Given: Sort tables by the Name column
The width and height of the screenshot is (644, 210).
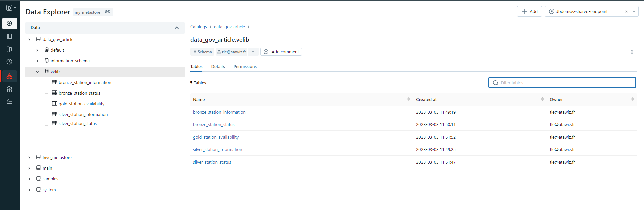Looking at the screenshot, I should coord(409,99).
